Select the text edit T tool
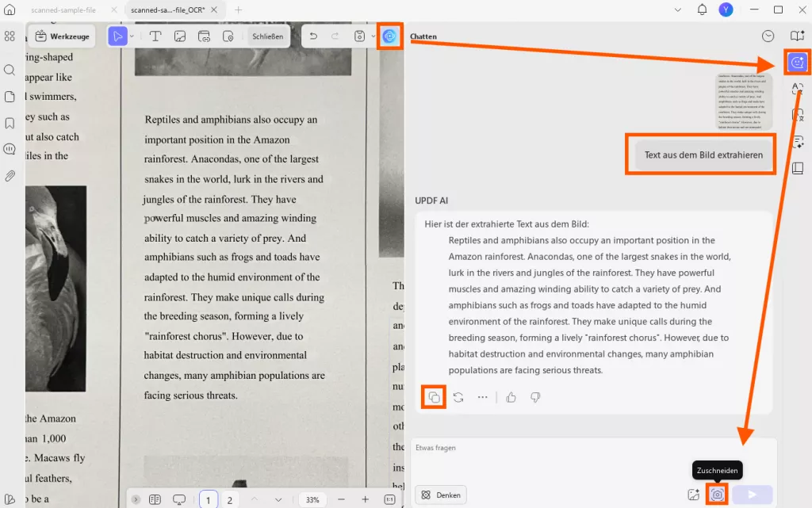812x508 pixels. point(155,36)
